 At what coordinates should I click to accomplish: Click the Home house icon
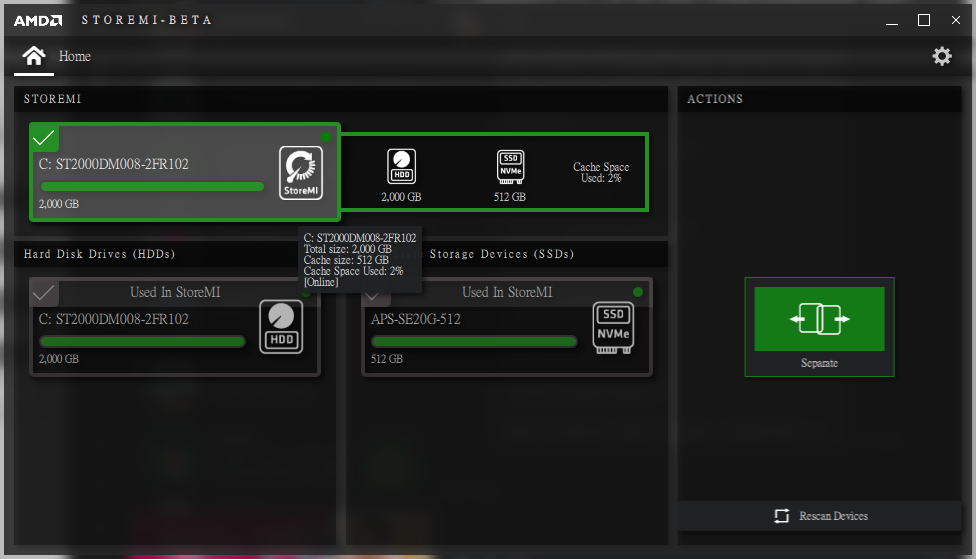tap(34, 56)
